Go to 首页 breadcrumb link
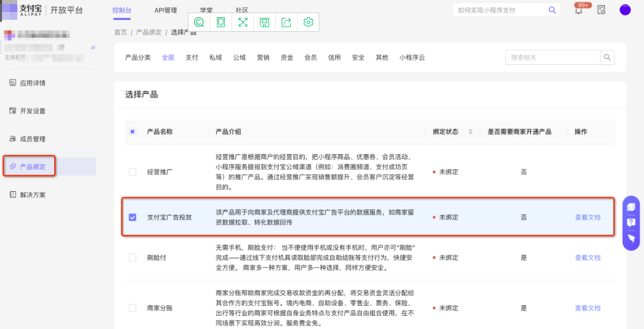Screen dimensions: 644x329 click(x=121, y=32)
